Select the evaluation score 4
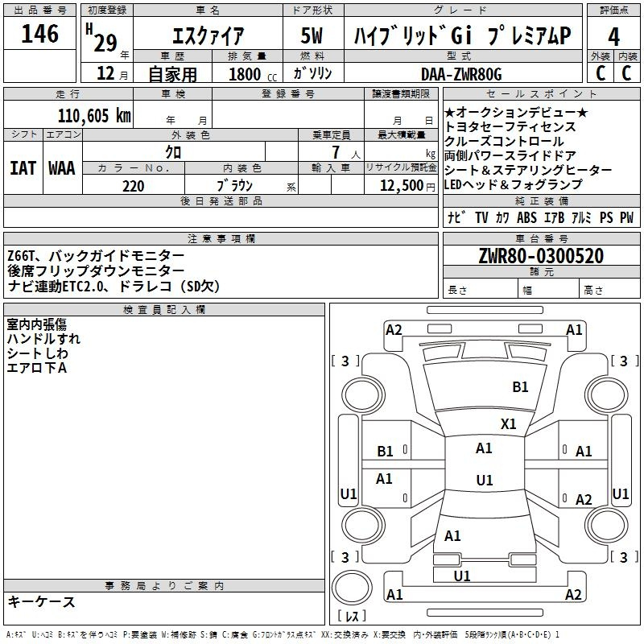This screenshot has width=644, height=644. (x=613, y=35)
